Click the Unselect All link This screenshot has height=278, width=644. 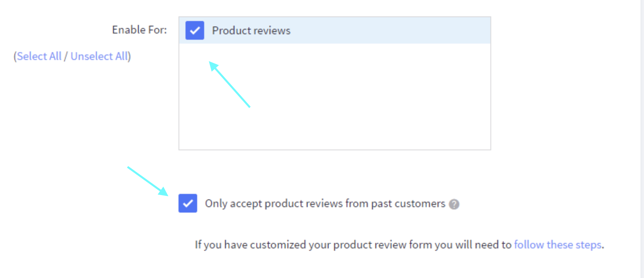pyautogui.click(x=99, y=56)
